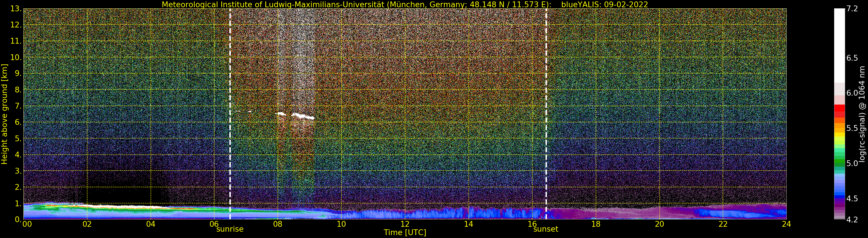Click the '14' time axis tick label

coord(468,224)
